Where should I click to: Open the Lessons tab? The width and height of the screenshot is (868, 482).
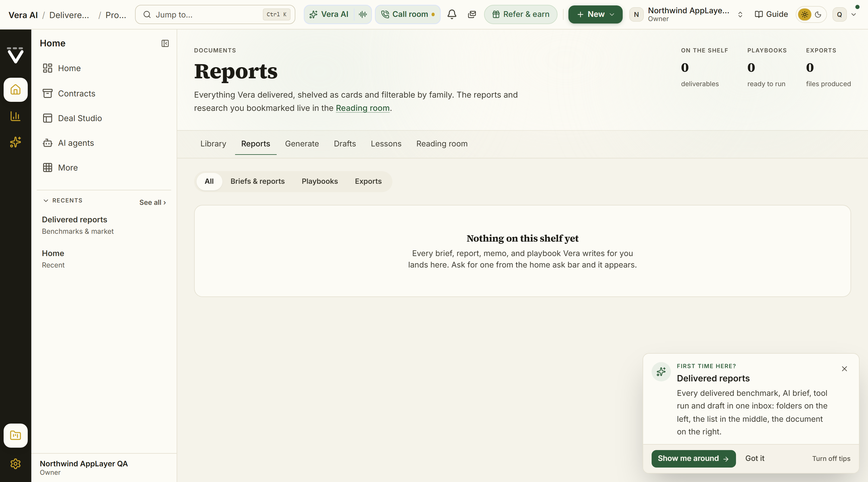click(x=386, y=144)
